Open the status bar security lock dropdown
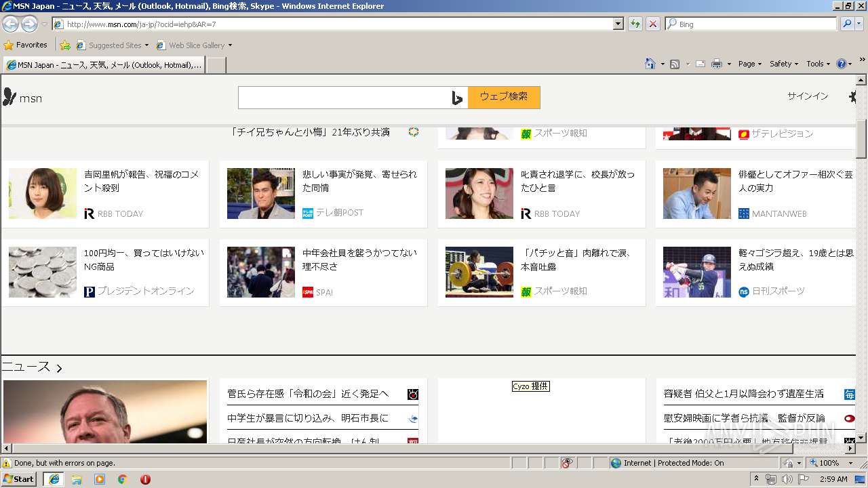This screenshot has height=488, width=868. coord(793,463)
